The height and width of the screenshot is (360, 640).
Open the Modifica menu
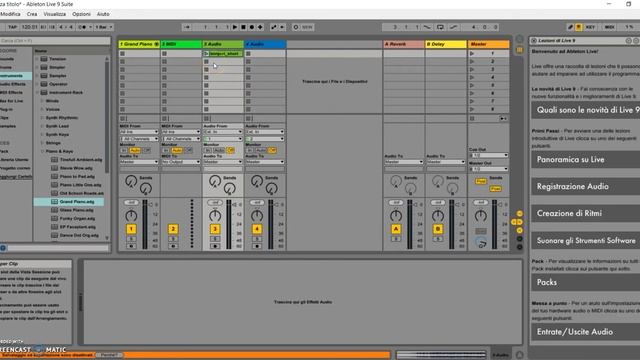[10, 14]
